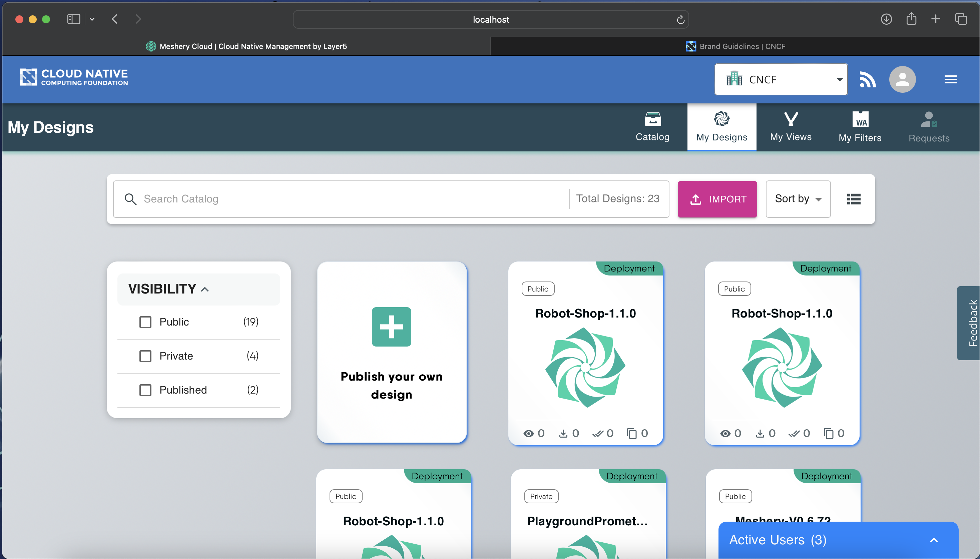Select the My Views icon

[791, 127]
